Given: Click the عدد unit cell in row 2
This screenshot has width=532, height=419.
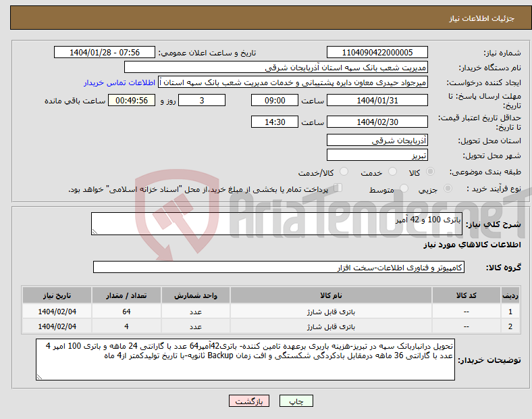Looking at the screenshot, I should [x=196, y=326].
